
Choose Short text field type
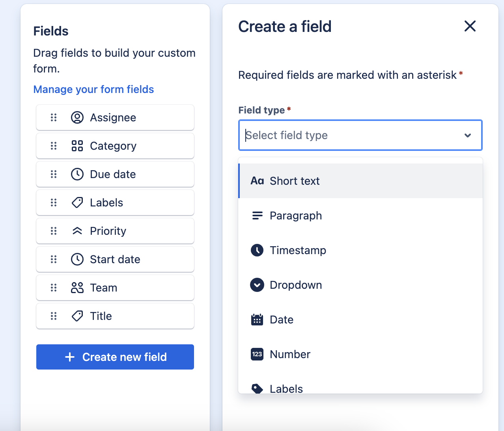[x=360, y=181]
